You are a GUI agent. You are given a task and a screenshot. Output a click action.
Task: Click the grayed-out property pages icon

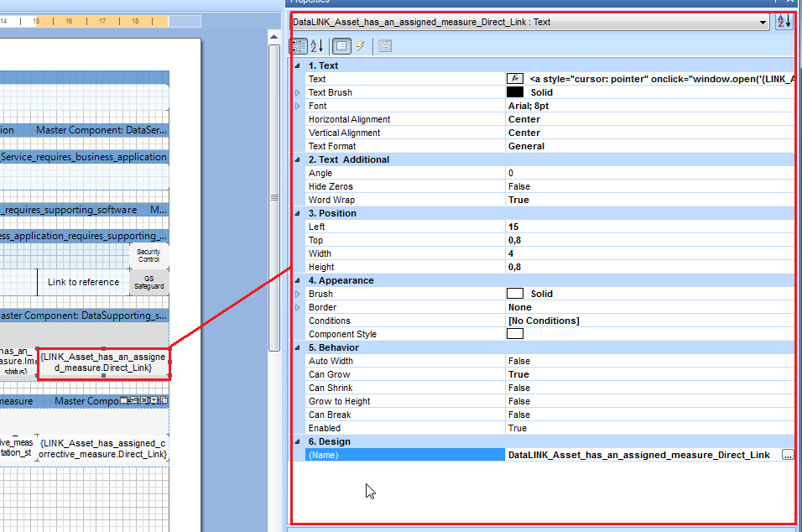click(x=385, y=46)
